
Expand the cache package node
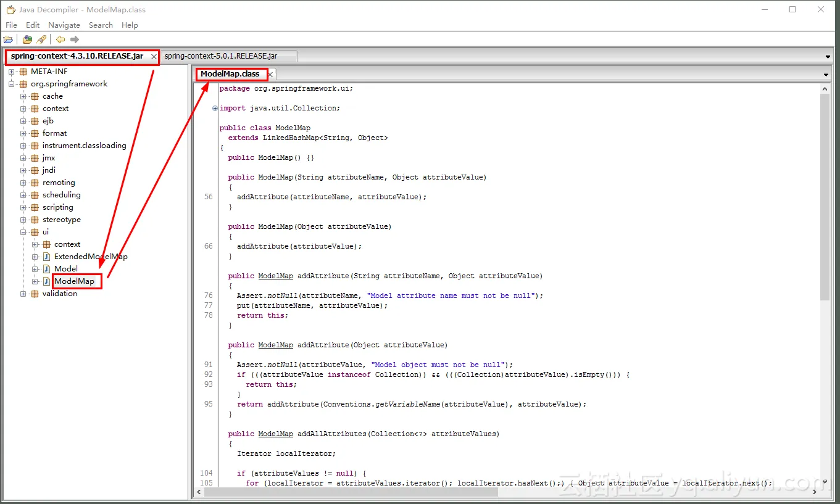tap(23, 96)
